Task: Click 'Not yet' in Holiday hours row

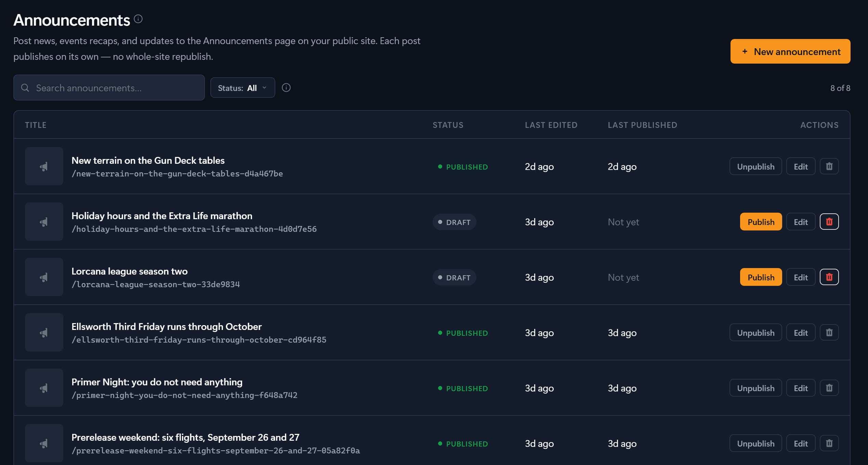Action: click(x=623, y=222)
